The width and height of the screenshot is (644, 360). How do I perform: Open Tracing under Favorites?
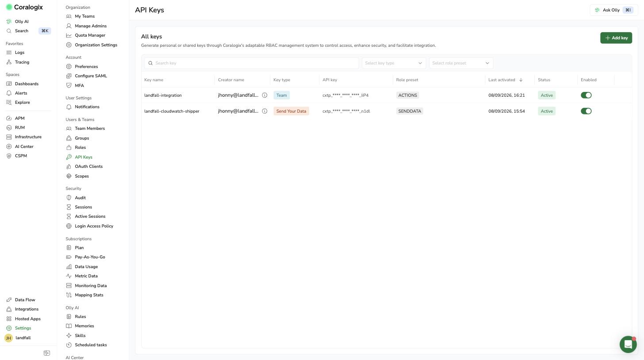click(x=18, y=62)
